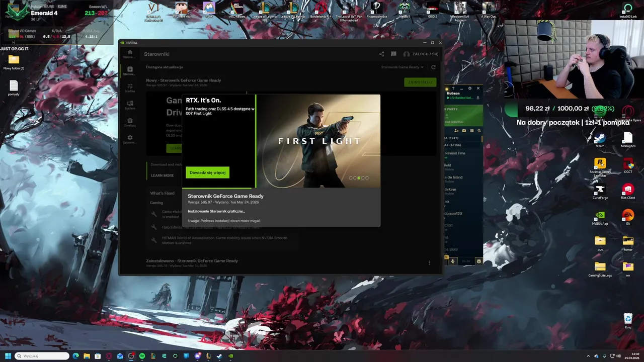The image size is (644, 362).
Task: Open OCCT desktop shortcut
Action: (x=628, y=165)
